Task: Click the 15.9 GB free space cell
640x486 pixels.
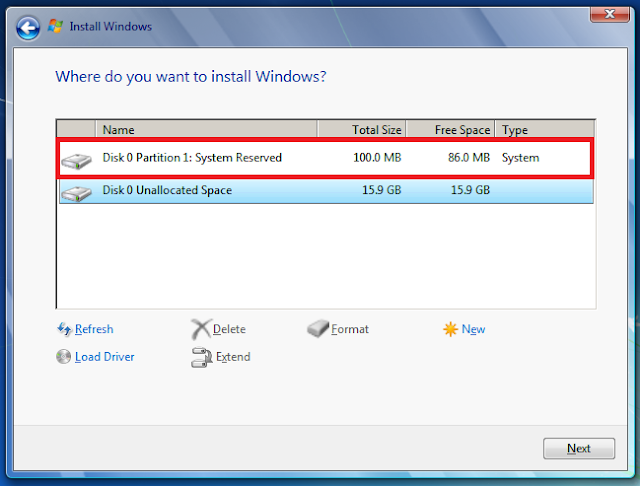Action: coord(470,190)
